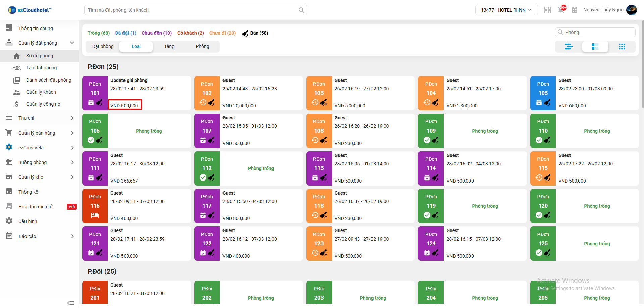Open the notifications bell icon
The width and height of the screenshot is (644, 308).
point(561,10)
